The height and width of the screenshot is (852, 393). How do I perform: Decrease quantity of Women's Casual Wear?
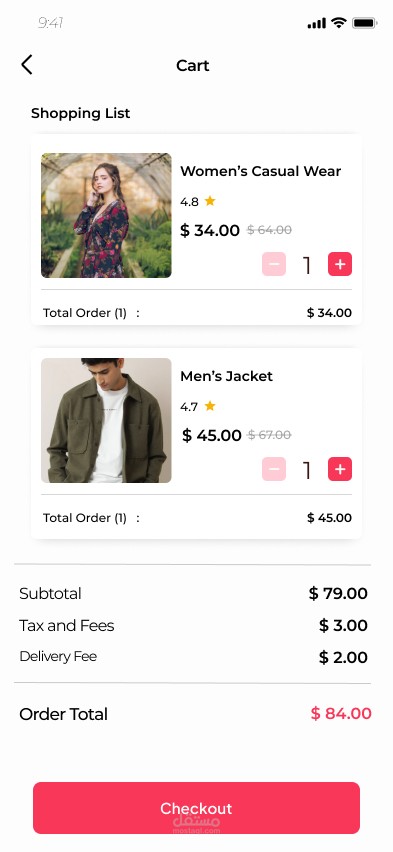[274, 265]
